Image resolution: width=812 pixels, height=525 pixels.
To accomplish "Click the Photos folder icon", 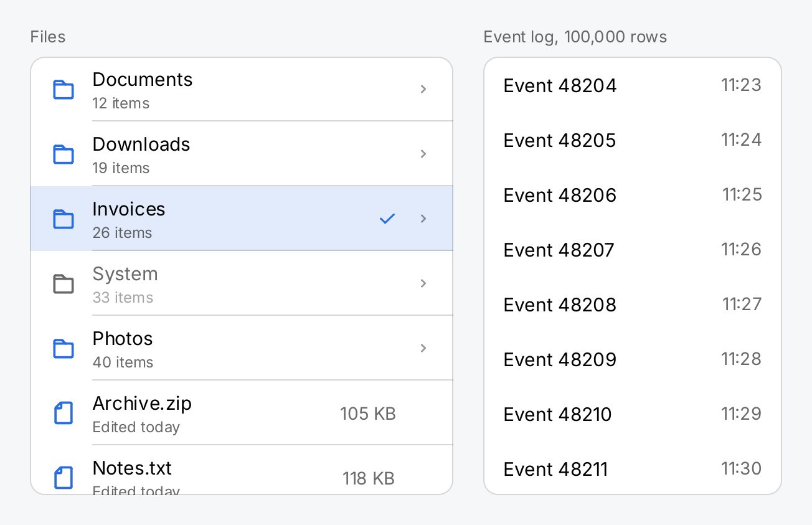I will tap(64, 348).
